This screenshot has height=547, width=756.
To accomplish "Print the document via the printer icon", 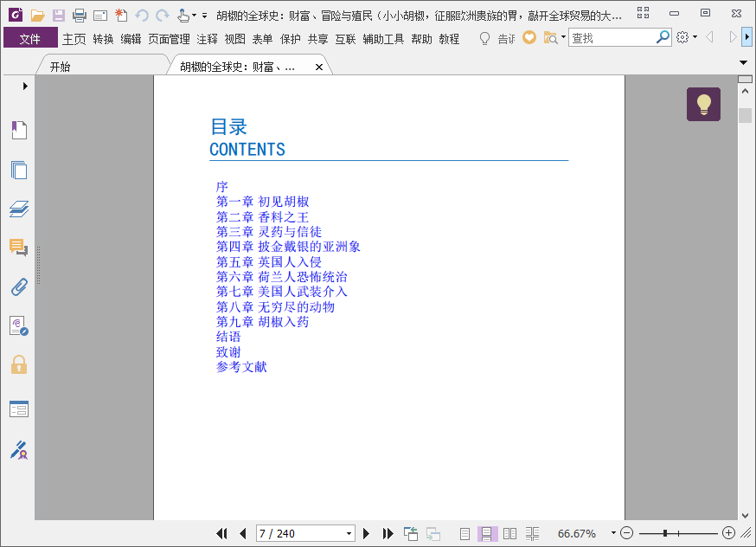I will pos(80,16).
